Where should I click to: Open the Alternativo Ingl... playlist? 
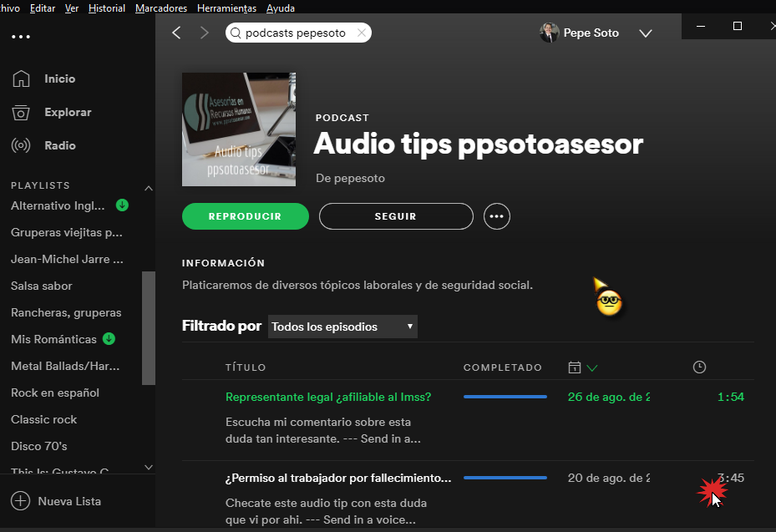point(58,205)
